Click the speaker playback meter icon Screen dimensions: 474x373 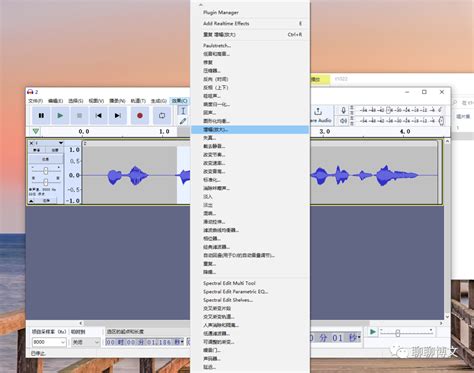[343, 121]
